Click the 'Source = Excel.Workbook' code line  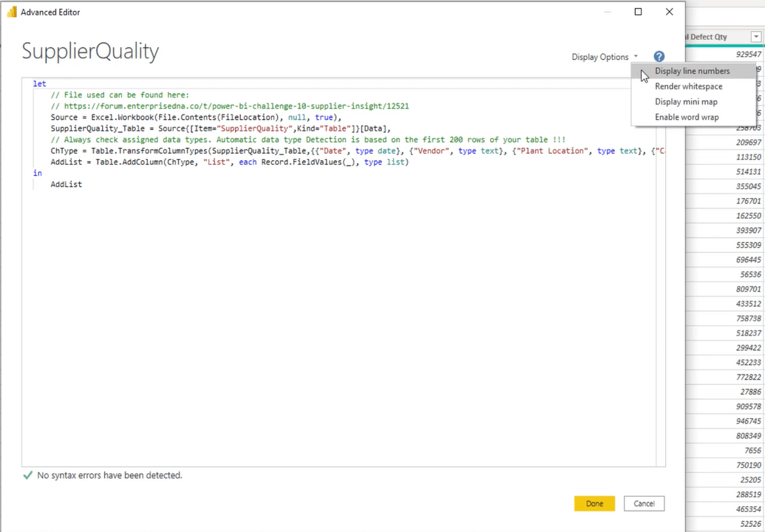click(196, 117)
